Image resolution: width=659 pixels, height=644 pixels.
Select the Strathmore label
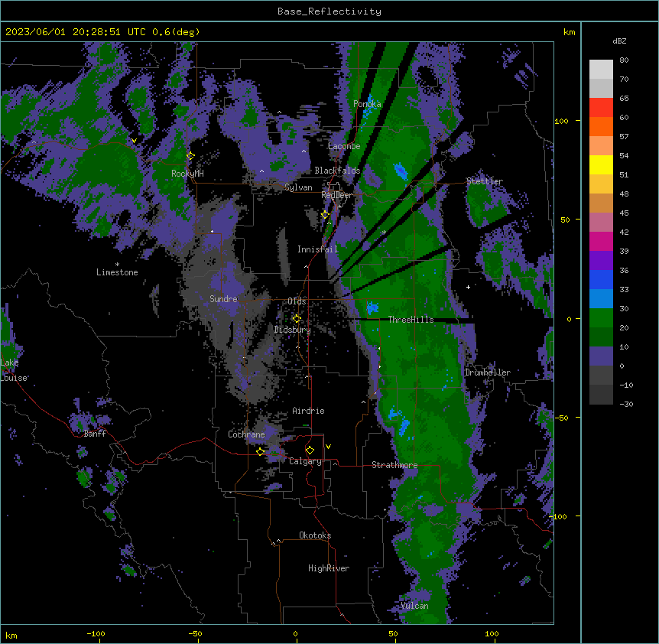[x=394, y=465]
